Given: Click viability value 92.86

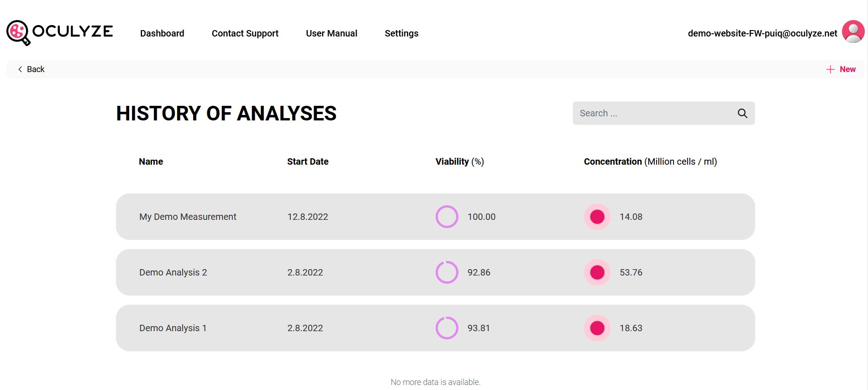Looking at the screenshot, I should point(479,272).
